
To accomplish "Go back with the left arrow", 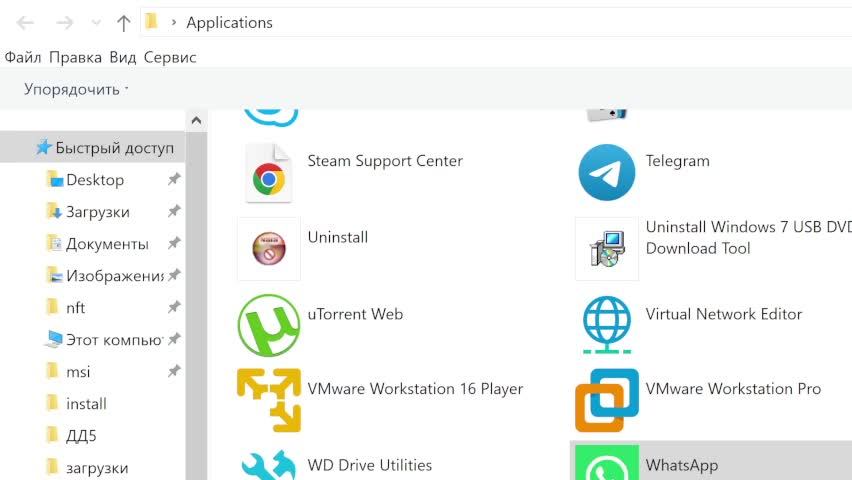I will (x=25, y=23).
